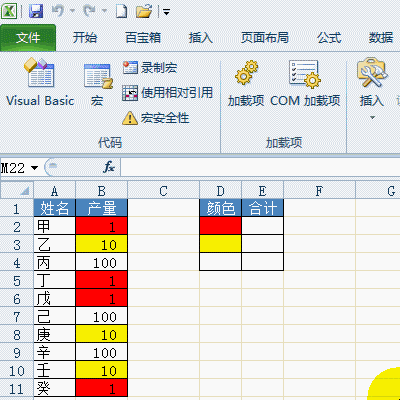Select cell with name 壬
The image size is (400, 400).
point(55,371)
